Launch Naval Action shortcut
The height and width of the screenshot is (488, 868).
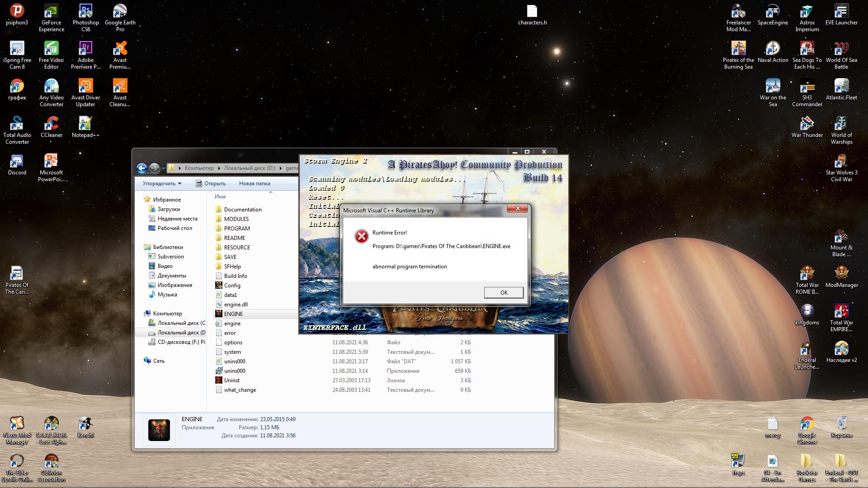point(773,52)
